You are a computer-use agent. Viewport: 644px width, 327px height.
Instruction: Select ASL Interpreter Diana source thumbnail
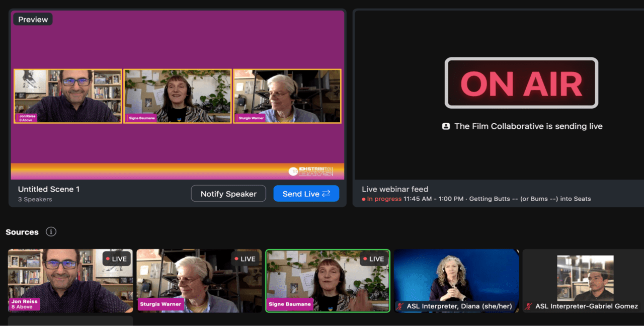click(x=456, y=281)
